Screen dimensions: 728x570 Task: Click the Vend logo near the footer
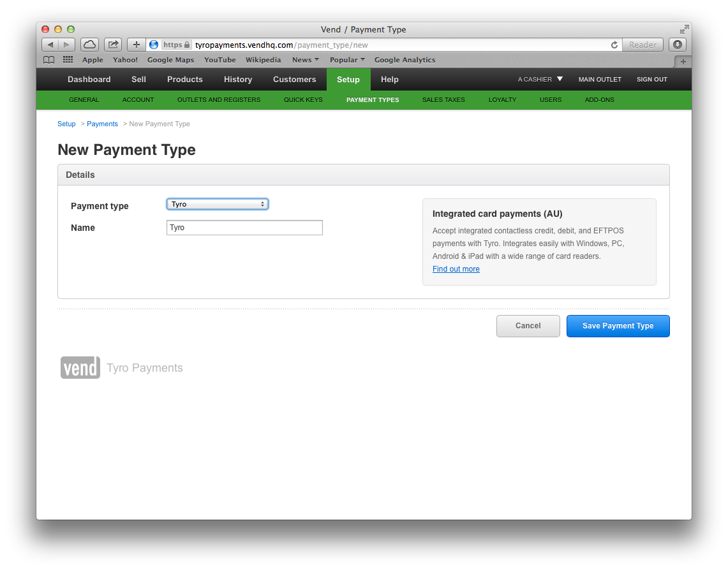pos(80,367)
